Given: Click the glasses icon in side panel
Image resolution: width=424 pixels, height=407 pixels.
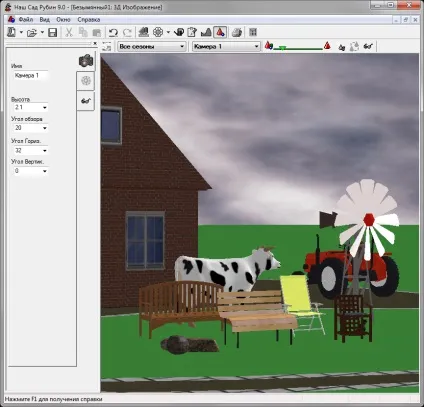Looking at the screenshot, I should pos(86,101).
